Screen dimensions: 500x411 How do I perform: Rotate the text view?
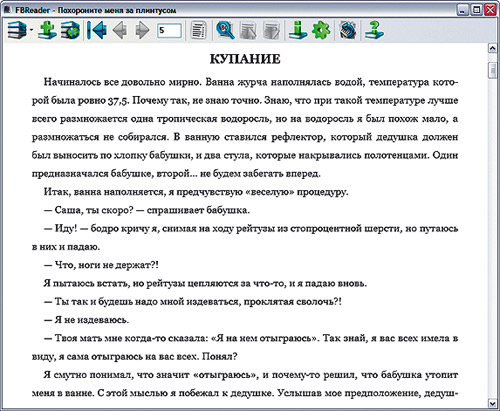[348, 30]
